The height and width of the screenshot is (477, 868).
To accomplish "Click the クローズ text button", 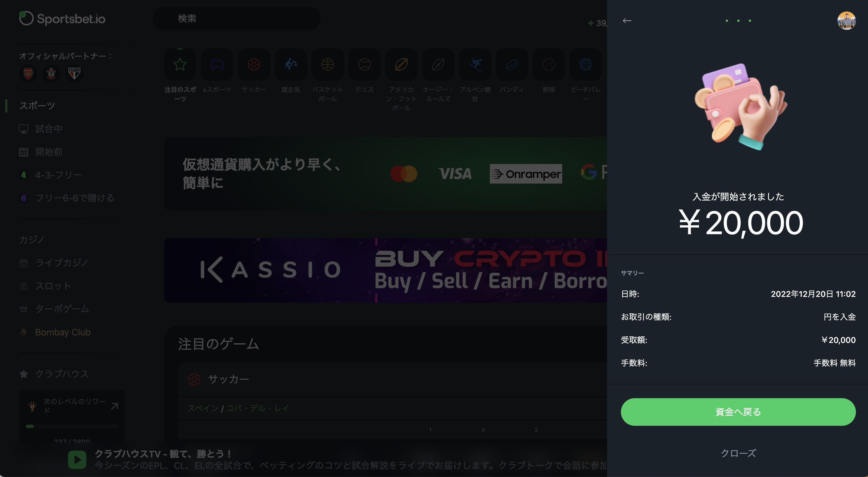I will pos(738,453).
